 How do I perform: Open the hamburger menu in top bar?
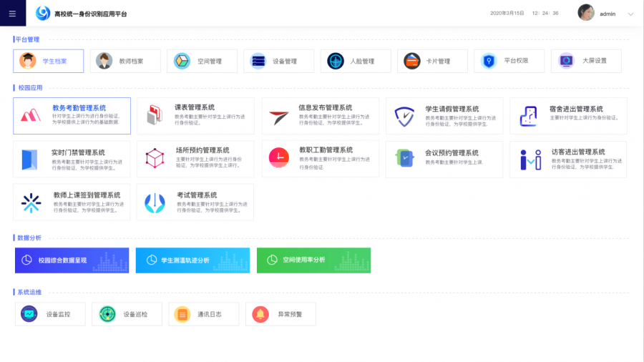(12, 14)
